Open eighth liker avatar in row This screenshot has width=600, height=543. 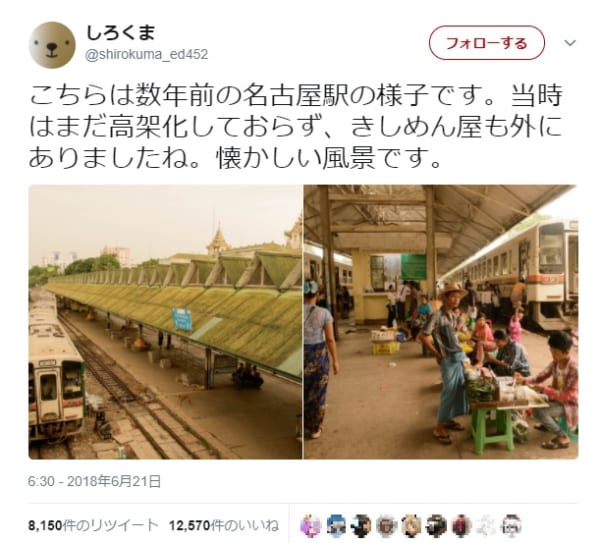click(x=487, y=525)
